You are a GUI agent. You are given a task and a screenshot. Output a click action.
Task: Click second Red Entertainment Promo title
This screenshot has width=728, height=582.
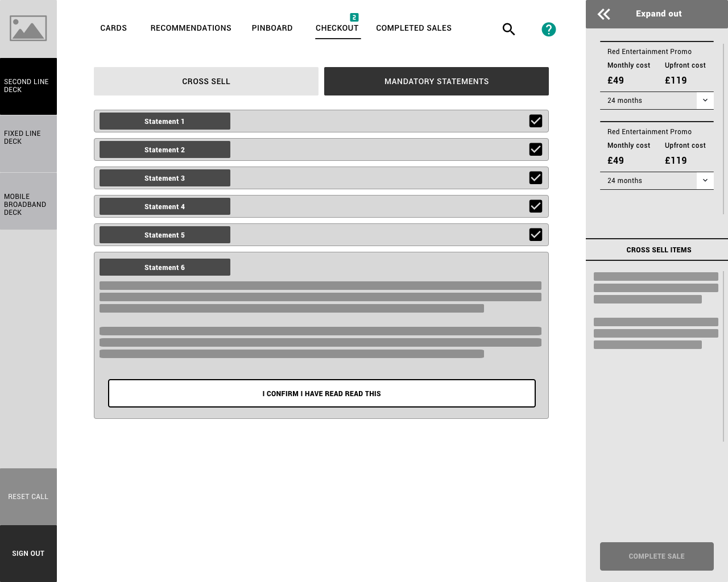650,132
